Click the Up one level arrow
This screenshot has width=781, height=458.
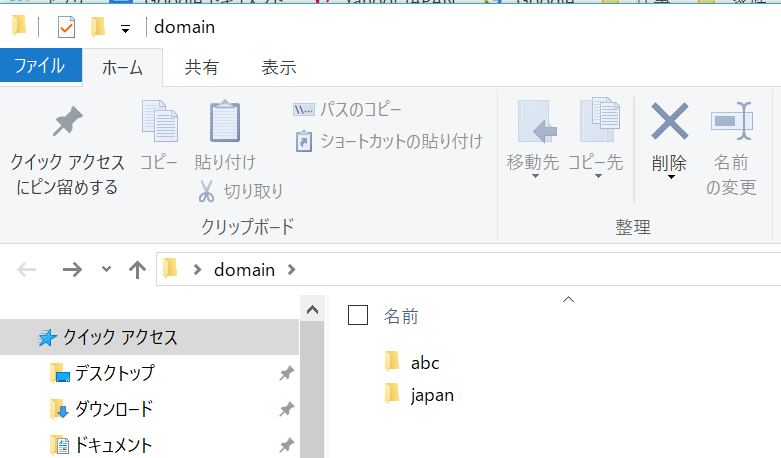tap(137, 270)
